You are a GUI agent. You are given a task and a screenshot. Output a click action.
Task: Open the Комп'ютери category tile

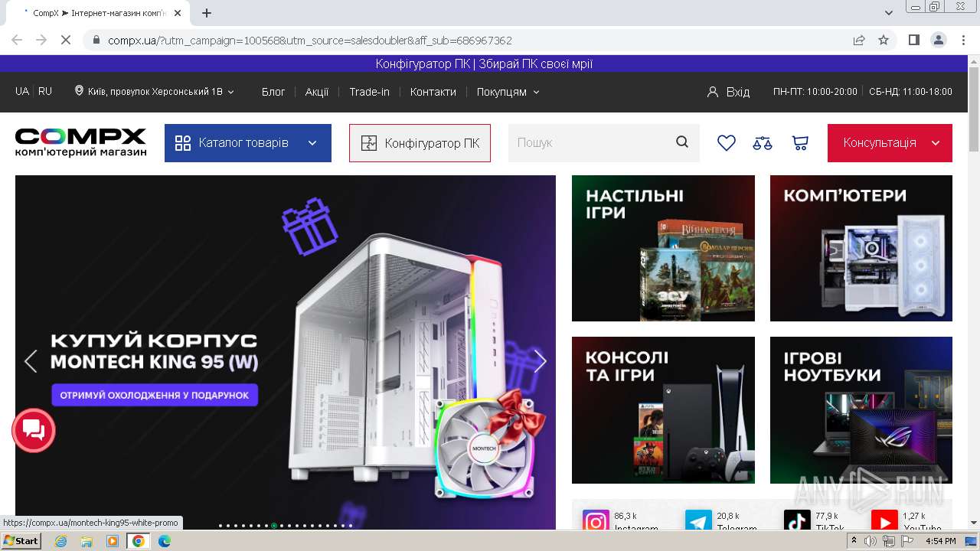tap(861, 248)
